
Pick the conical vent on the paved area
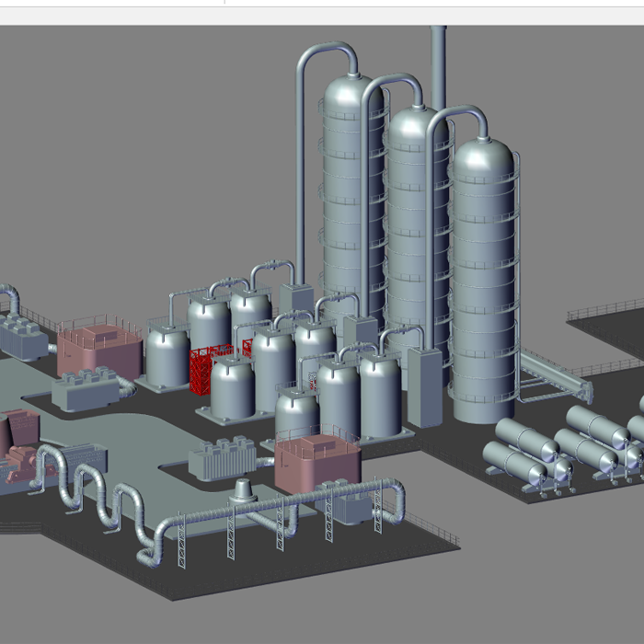click(243, 491)
